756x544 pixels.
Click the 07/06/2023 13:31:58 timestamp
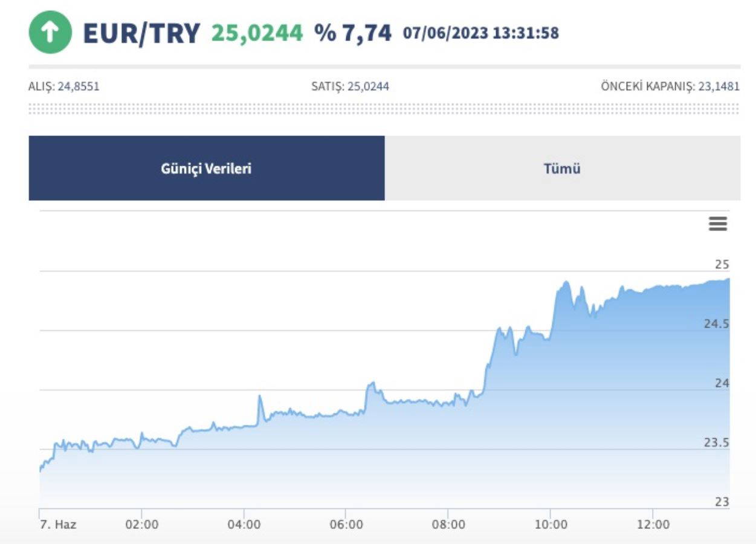pyautogui.click(x=481, y=33)
